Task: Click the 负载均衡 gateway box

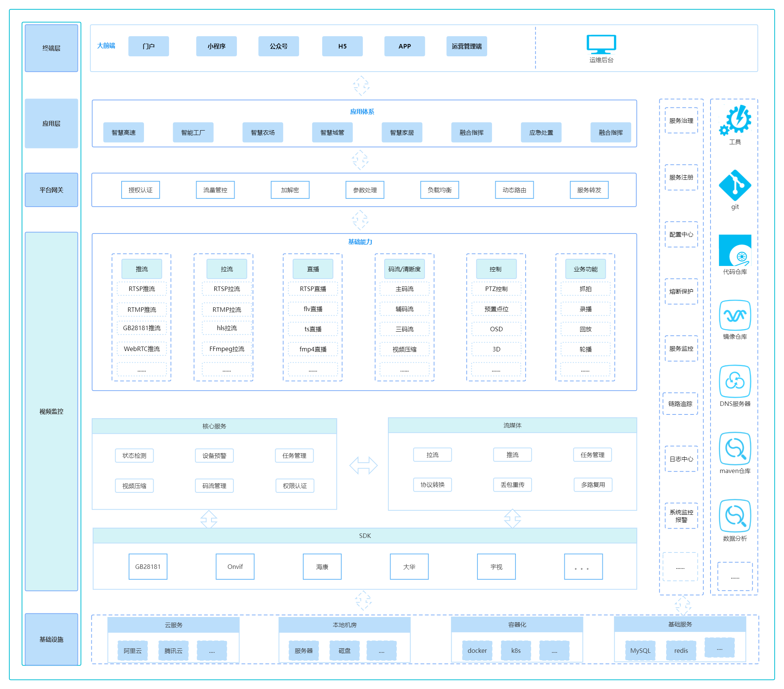Action: tap(440, 190)
